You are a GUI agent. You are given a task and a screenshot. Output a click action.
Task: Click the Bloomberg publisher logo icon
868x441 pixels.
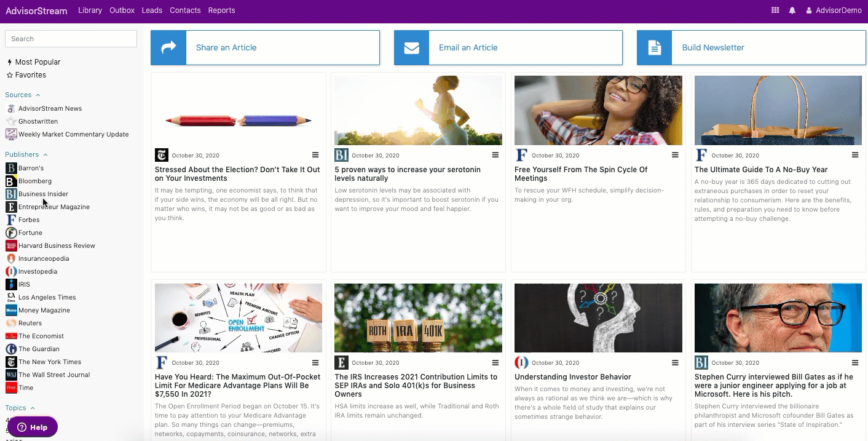(x=11, y=181)
